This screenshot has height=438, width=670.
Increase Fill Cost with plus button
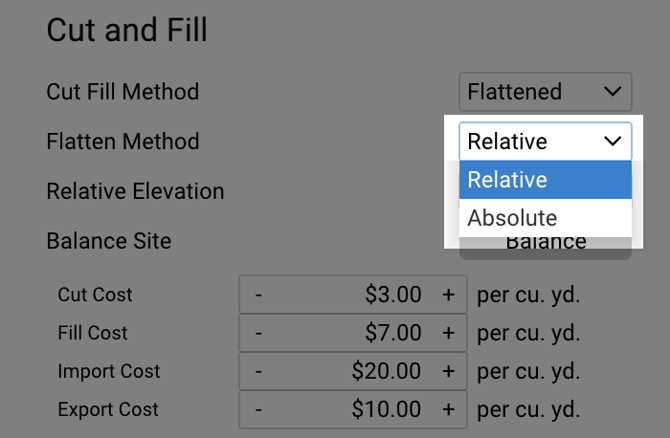(x=448, y=333)
